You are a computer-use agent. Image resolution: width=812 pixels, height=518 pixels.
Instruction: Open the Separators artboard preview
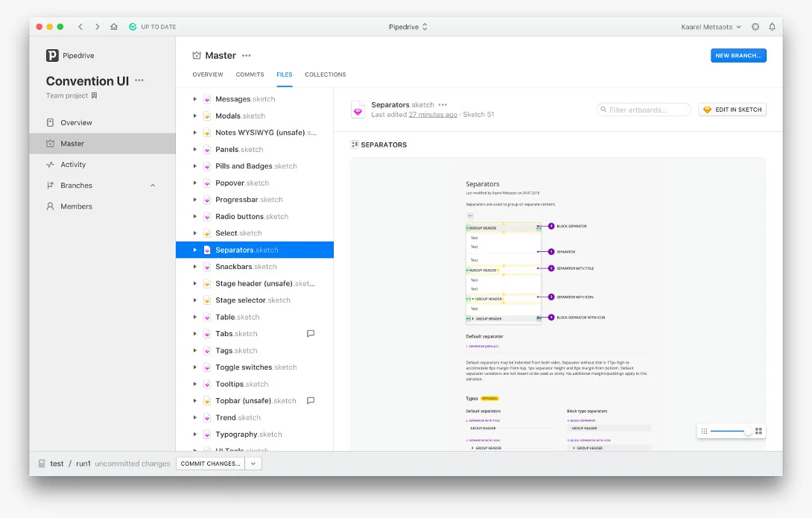(x=558, y=305)
